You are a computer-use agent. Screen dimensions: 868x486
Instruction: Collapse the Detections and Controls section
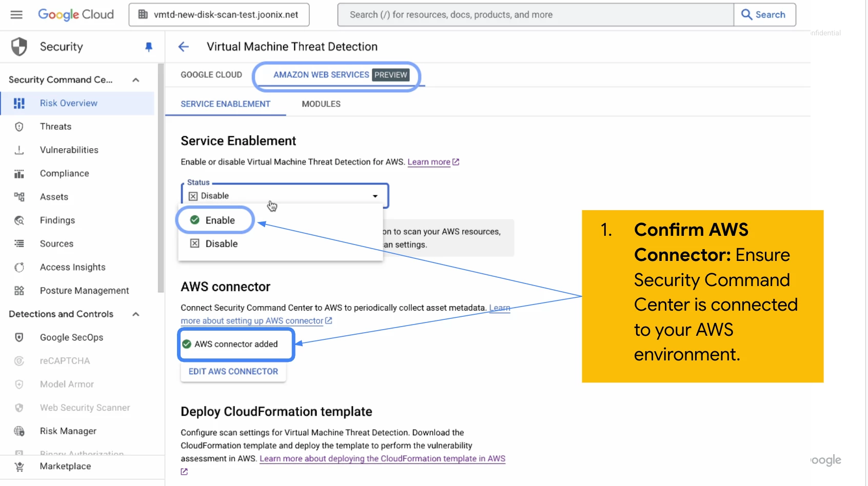(136, 314)
